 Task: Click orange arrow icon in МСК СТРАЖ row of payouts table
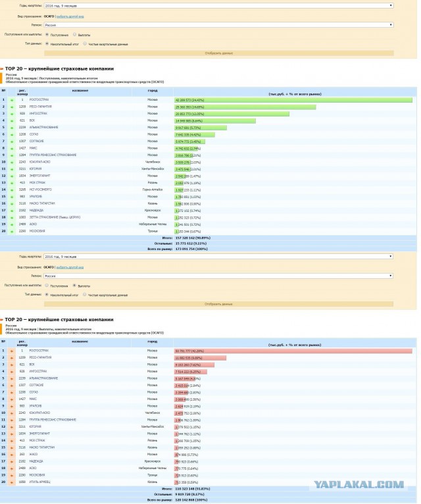pyautogui.click(x=12, y=441)
